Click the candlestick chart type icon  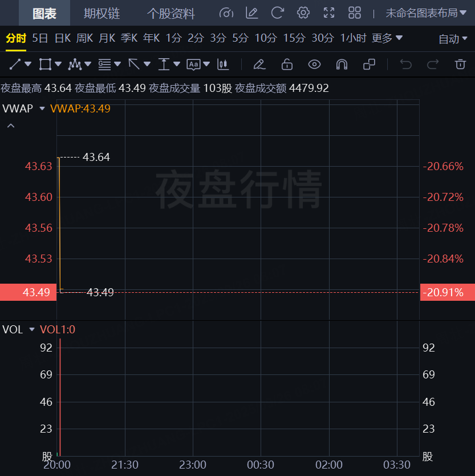pos(223,64)
